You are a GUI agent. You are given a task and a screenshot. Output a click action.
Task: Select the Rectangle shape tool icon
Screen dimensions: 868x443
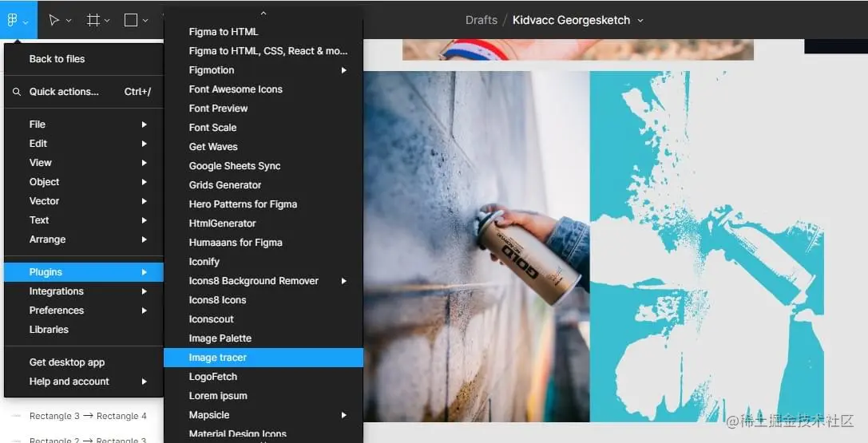pyautogui.click(x=131, y=21)
